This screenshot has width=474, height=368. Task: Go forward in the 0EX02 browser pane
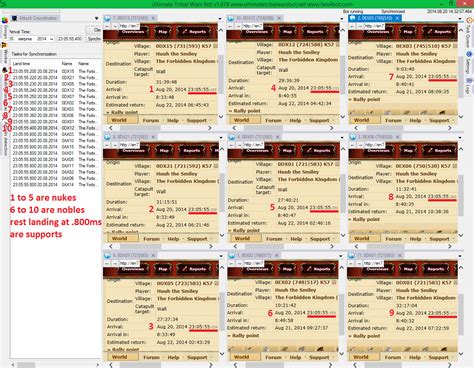pos(239,263)
